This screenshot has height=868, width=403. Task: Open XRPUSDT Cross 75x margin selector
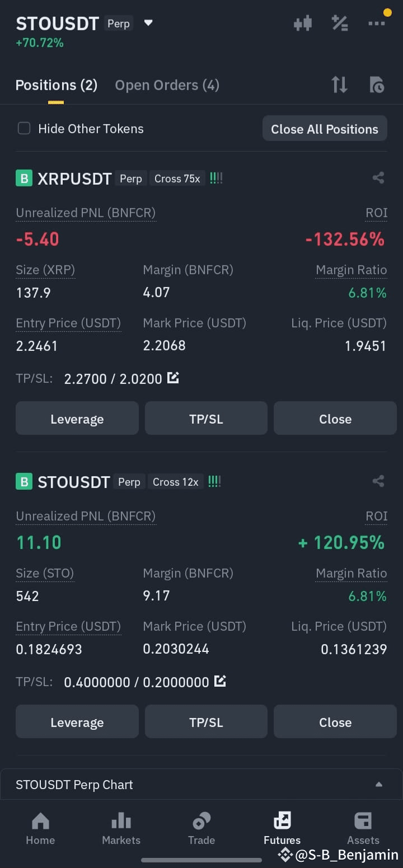(x=177, y=179)
